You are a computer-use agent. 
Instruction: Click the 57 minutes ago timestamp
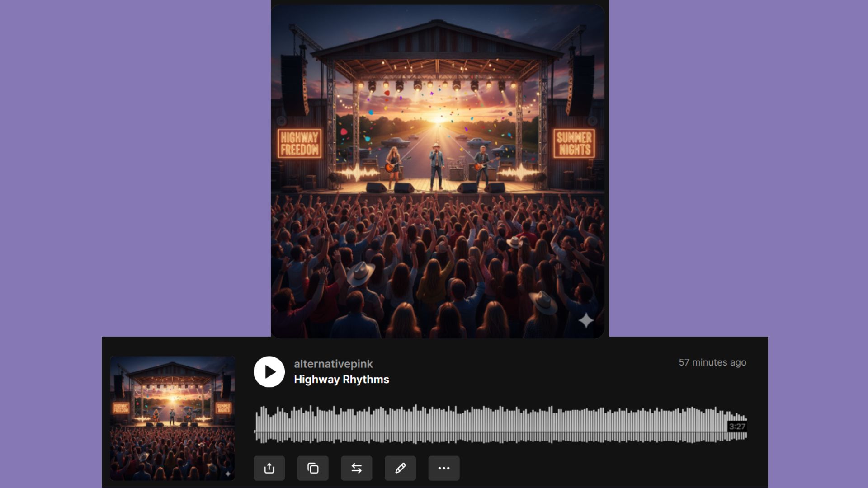click(x=712, y=362)
